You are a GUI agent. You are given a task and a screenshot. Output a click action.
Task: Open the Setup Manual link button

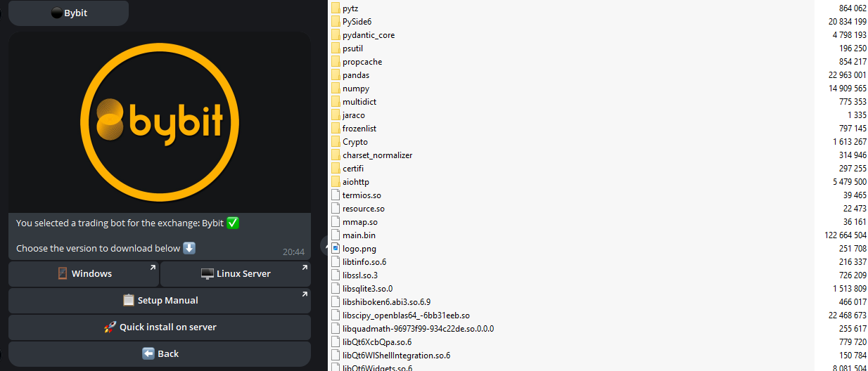coord(160,301)
